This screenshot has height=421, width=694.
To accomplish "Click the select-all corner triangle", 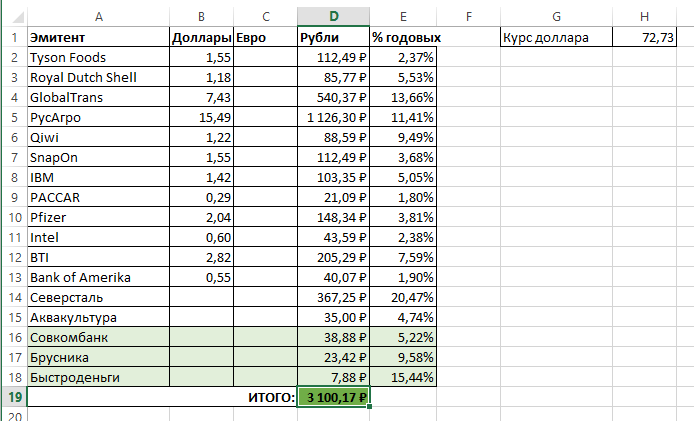I will click(17, 17).
